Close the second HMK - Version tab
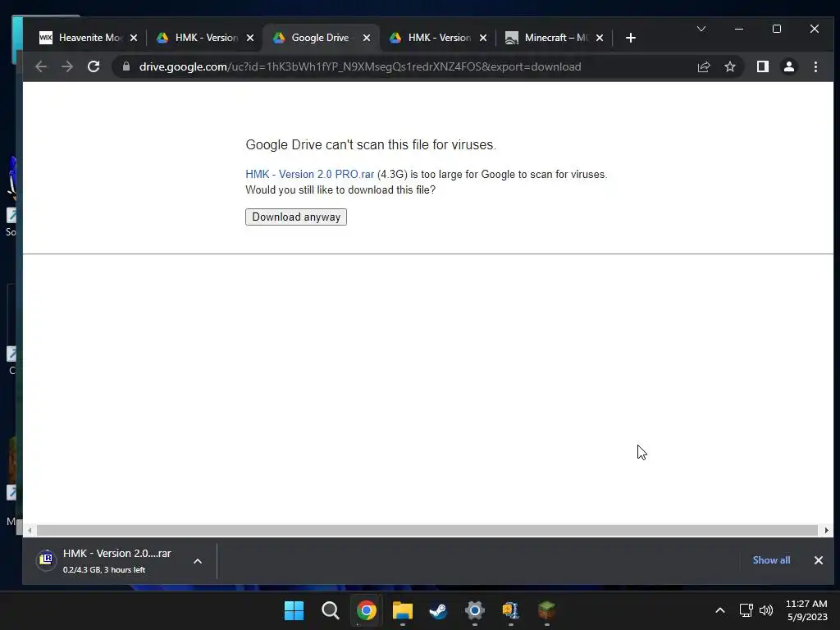 click(x=483, y=38)
